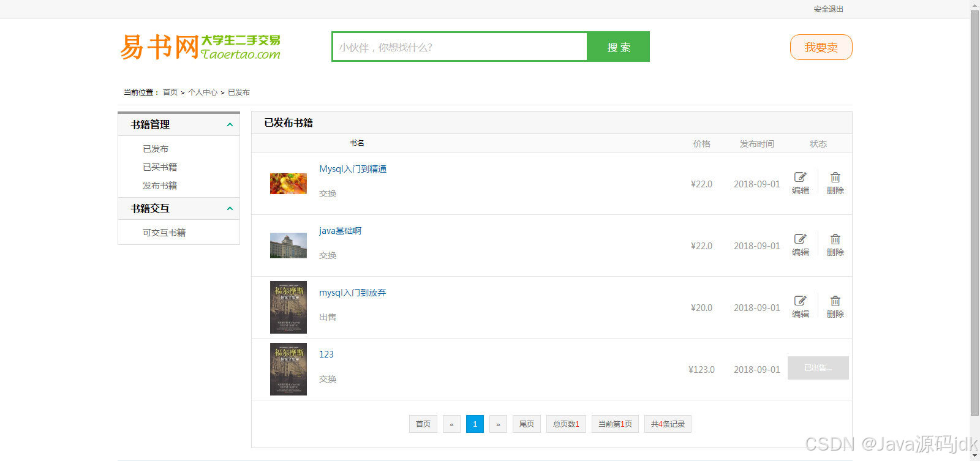
Task: Click the grey 已出售 status button
Action: [818, 368]
